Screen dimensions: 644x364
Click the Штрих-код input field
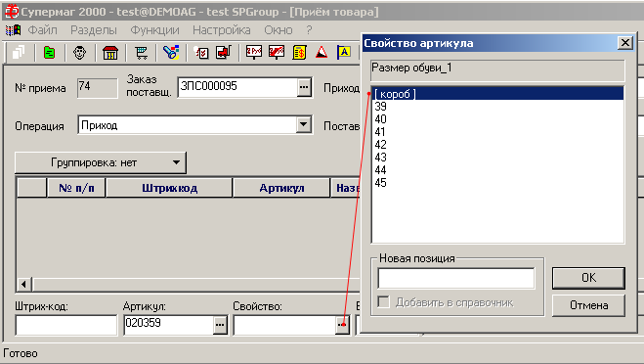click(x=66, y=325)
